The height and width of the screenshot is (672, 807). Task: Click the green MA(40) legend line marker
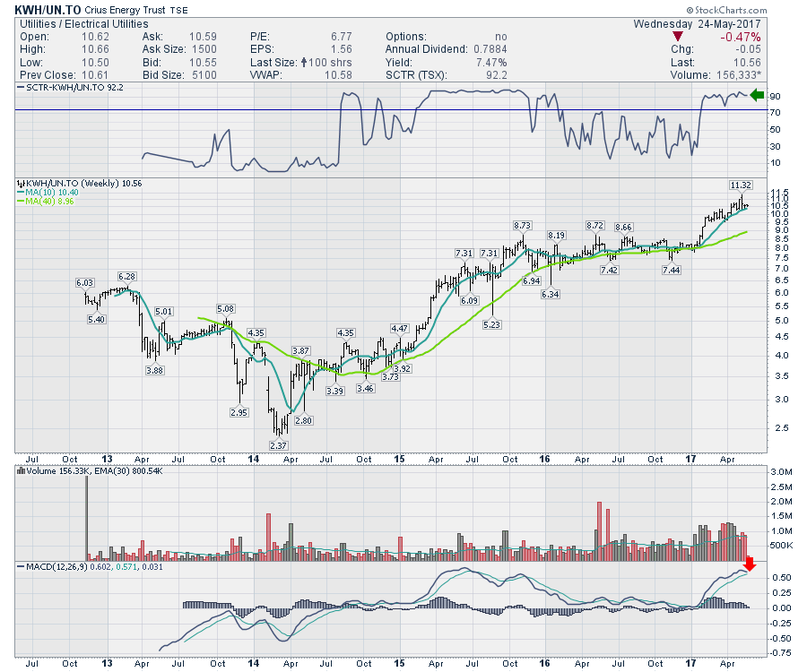[21, 201]
